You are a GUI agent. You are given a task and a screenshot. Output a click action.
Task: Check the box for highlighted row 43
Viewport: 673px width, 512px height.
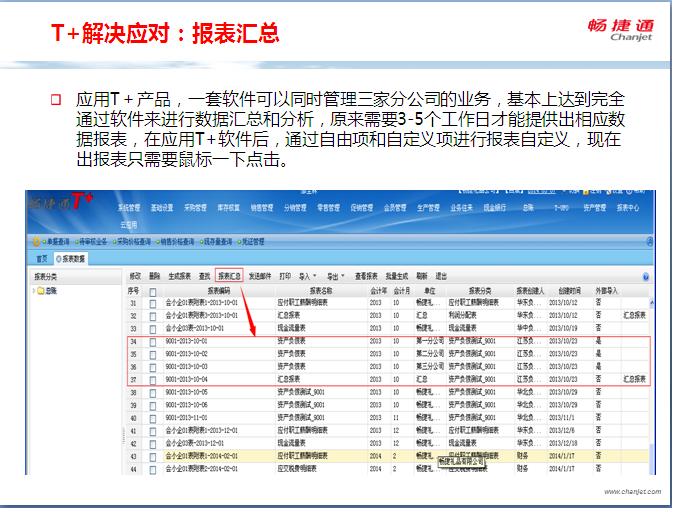152,457
